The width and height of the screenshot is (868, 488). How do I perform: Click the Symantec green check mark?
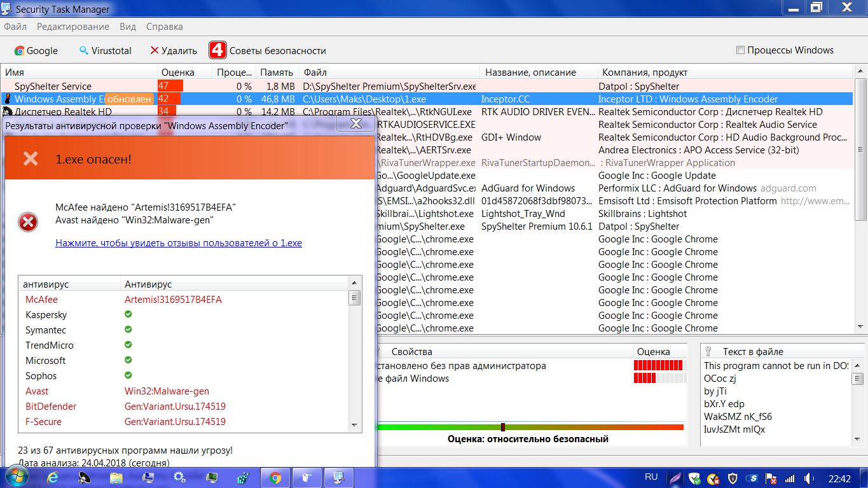(x=128, y=330)
